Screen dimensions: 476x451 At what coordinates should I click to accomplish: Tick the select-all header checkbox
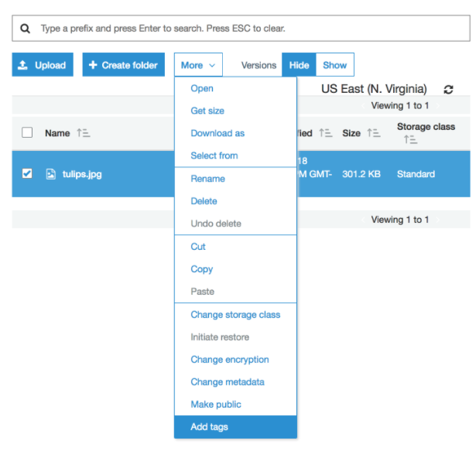coord(27,133)
